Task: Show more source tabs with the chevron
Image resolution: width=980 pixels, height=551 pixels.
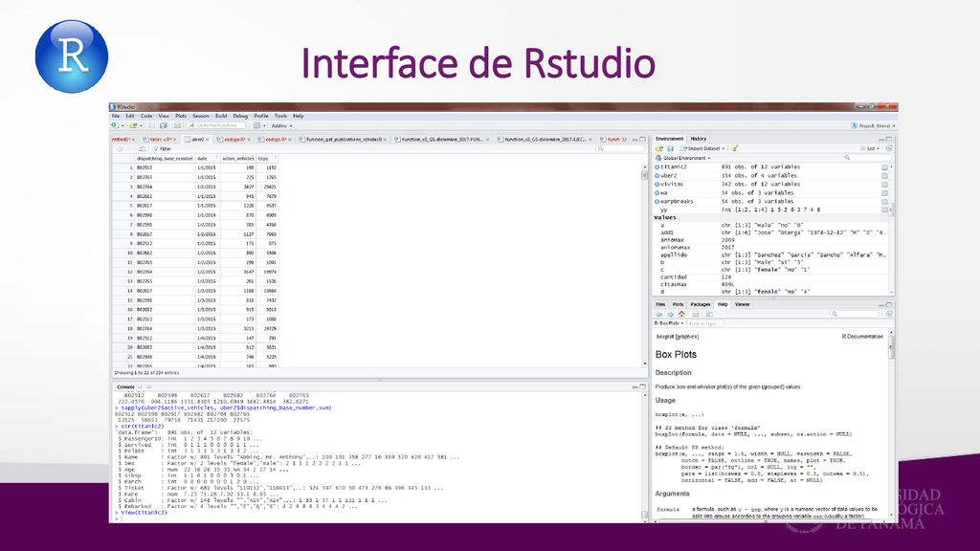Action: 624,140
